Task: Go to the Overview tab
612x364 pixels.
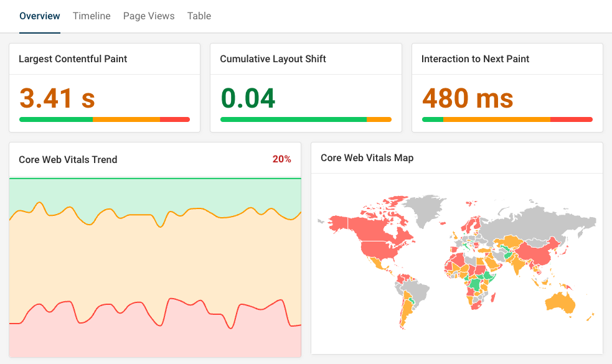Action: 40,16
